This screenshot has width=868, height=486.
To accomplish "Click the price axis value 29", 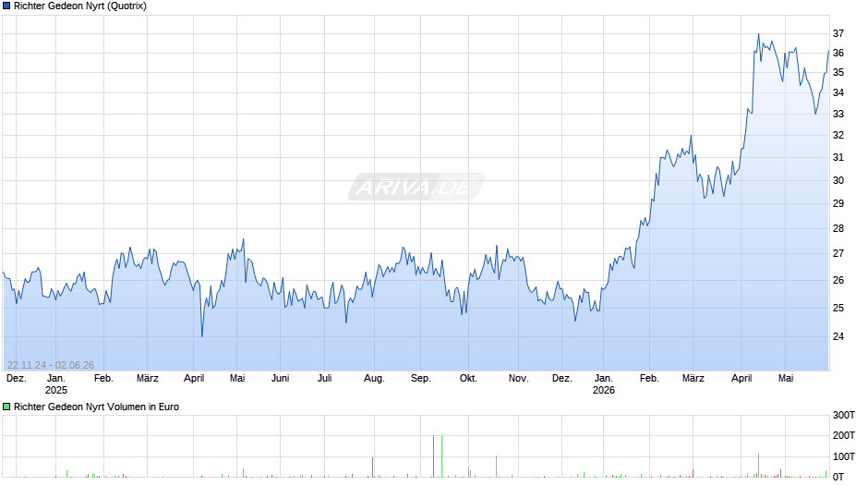I will [x=838, y=204].
